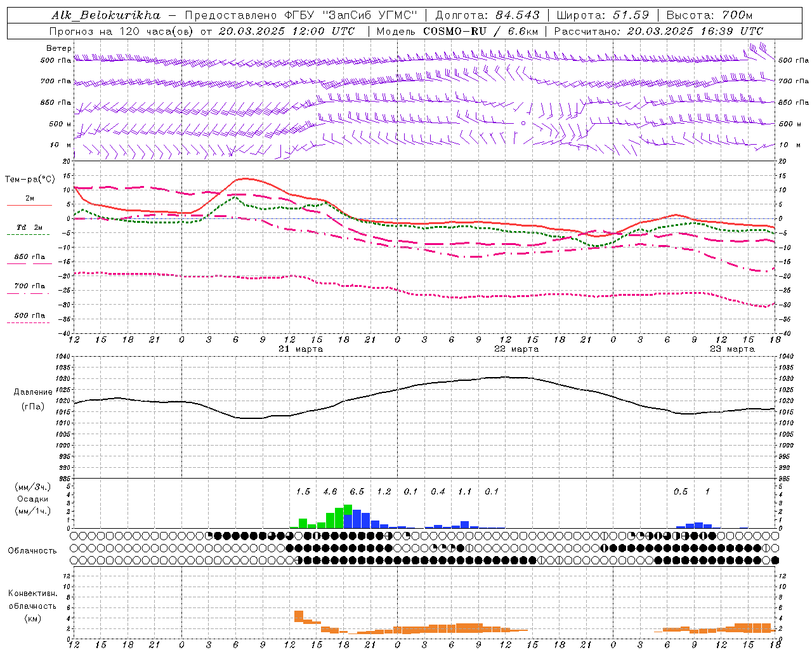Click the Тем-ра(°C) temperature panel label
The height and width of the screenshot is (650, 812).
pos(29,180)
